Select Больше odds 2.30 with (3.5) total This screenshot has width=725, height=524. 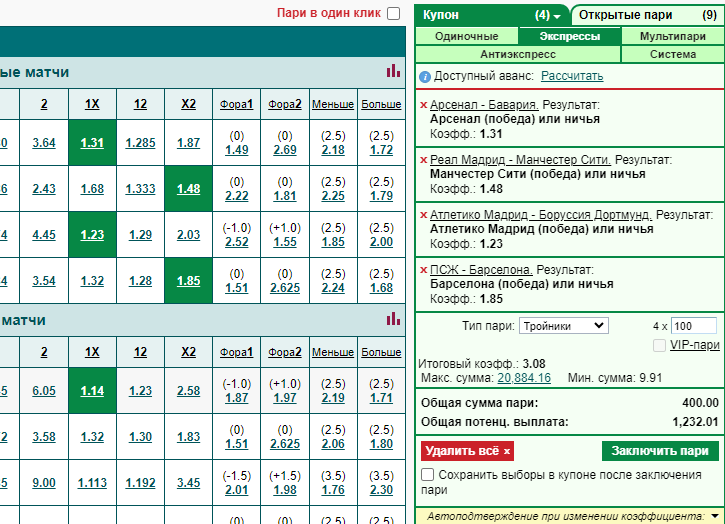(381, 490)
